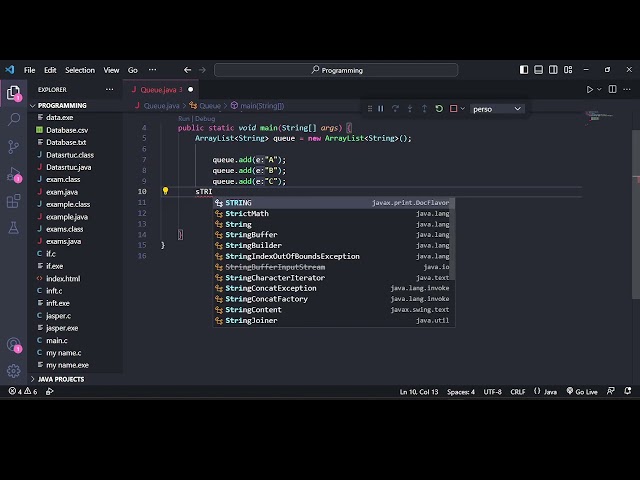Open the Edit menu
The height and width of the screenshot is (480, 640).
[x=50, y=70]
